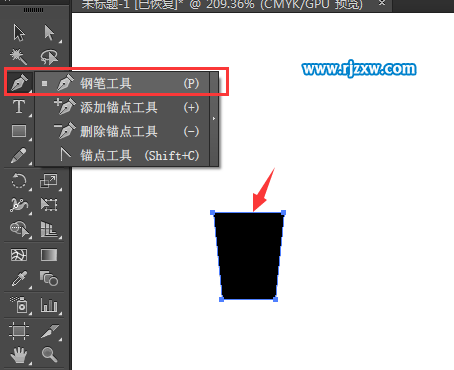454x370 pixels.
Task: Select the Direct Selection tool
Action: 49,33
